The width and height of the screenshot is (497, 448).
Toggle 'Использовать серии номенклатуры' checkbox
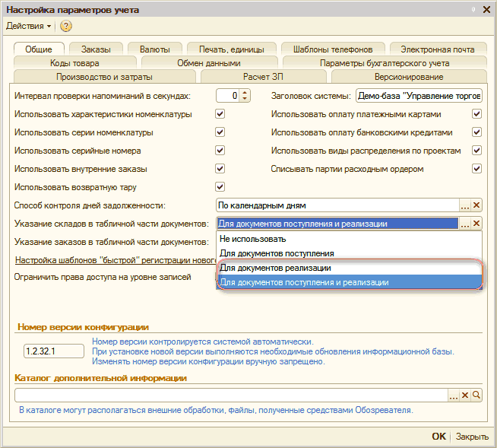point(220,132)
